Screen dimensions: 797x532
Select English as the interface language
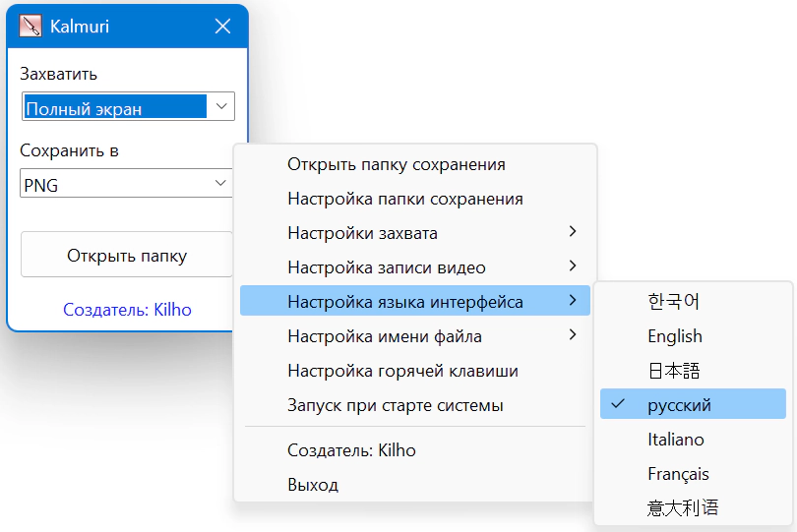674,336
